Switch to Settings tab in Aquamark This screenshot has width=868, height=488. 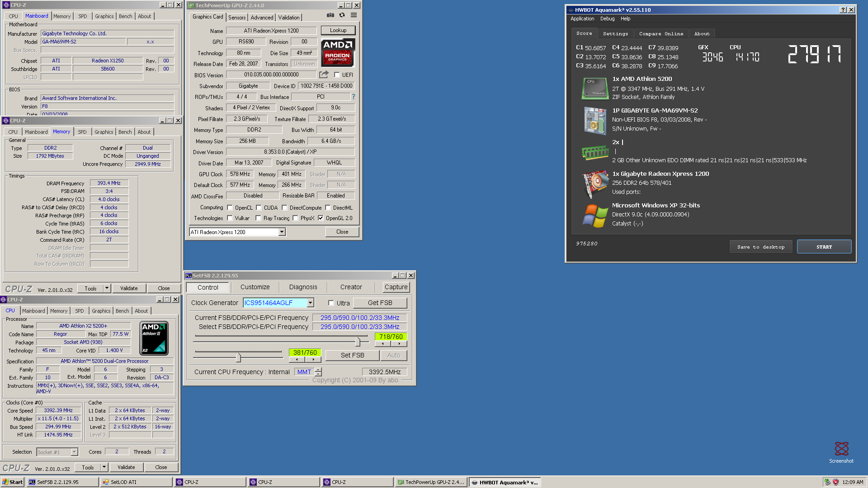(x=615, y=34)
